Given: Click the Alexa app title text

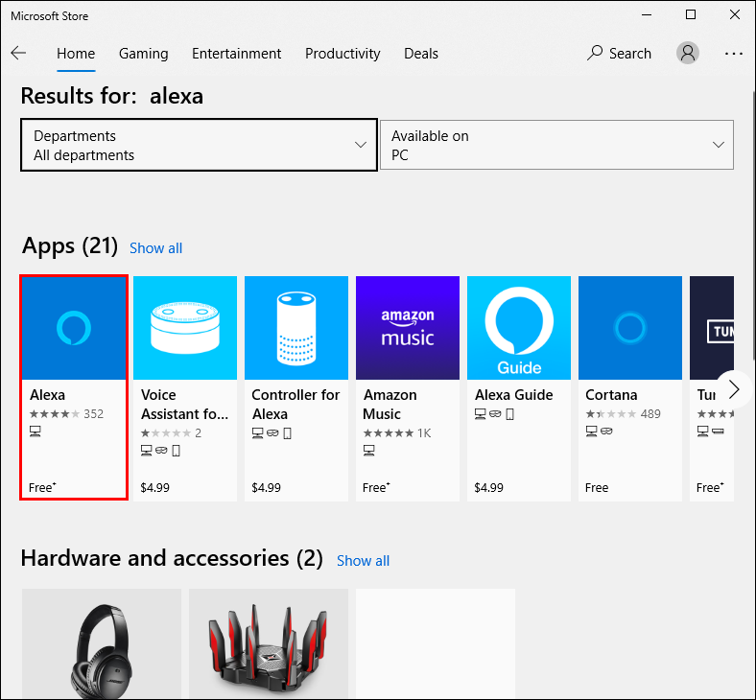Looking at the screenshot, I should pyautogui.click(x=47, y=395).
